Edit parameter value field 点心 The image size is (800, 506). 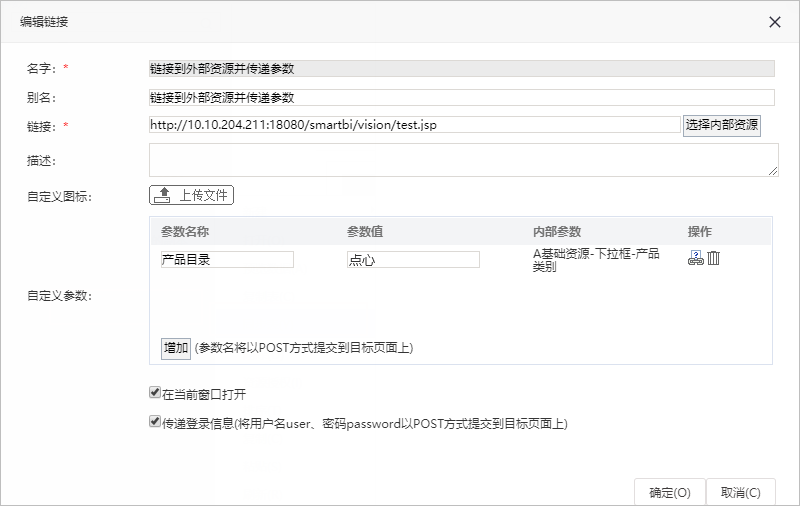(413, 260)
